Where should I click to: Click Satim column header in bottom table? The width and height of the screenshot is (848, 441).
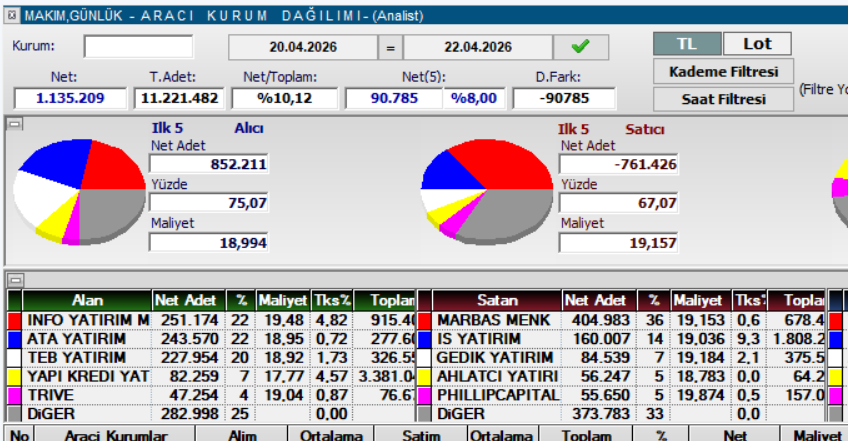421,434
